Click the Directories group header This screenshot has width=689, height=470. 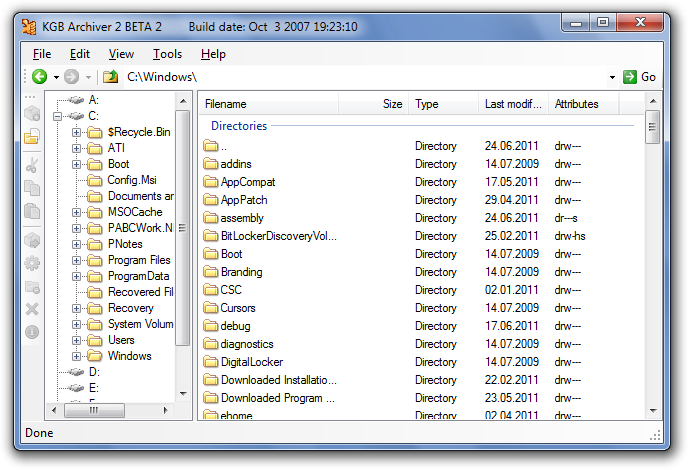pyautogui.click(x=239, y=126)
